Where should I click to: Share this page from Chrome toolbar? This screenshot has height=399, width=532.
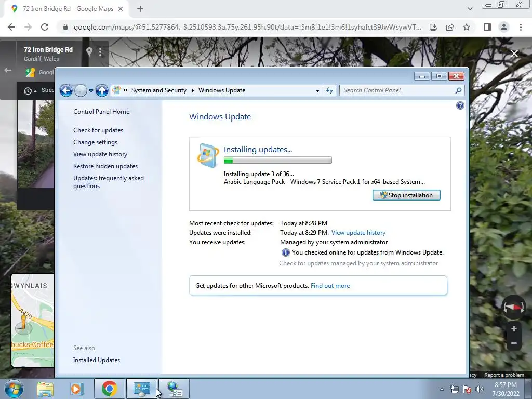[450, 27]
